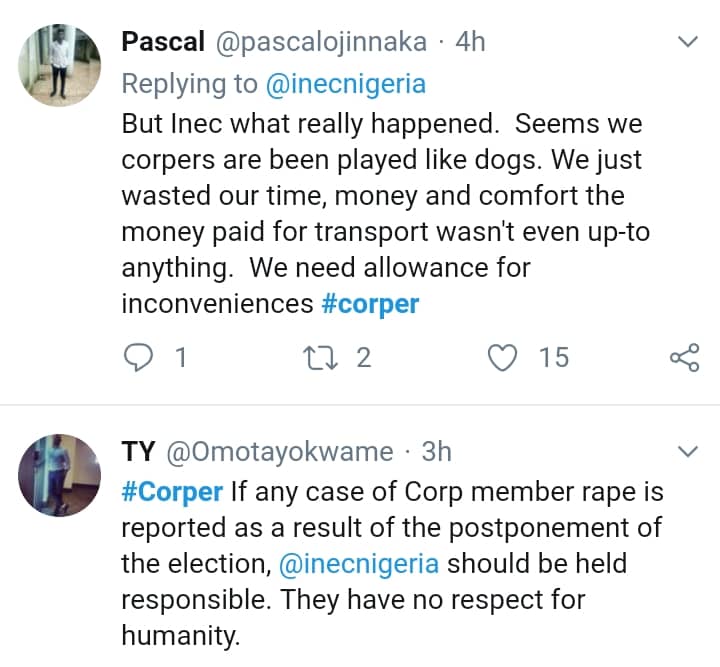Open the #Corper hashtag in TY's tweet
Screen dimensions: 720x667
point(172,493)
